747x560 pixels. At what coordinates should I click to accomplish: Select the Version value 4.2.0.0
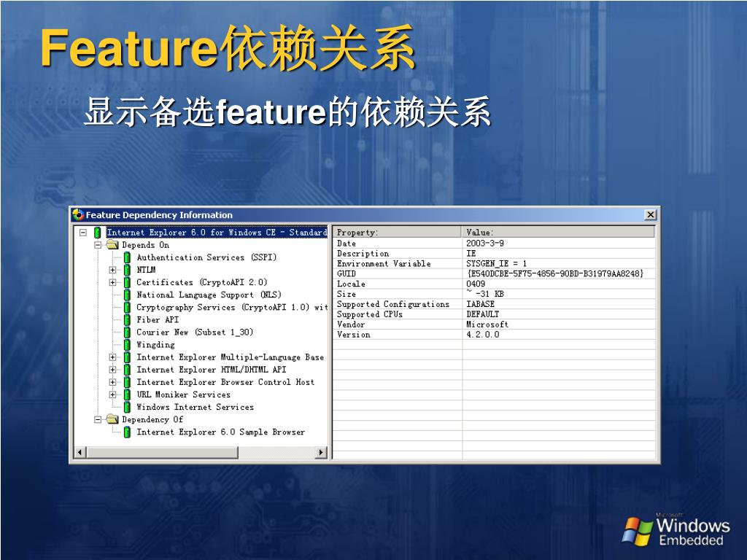483,334
